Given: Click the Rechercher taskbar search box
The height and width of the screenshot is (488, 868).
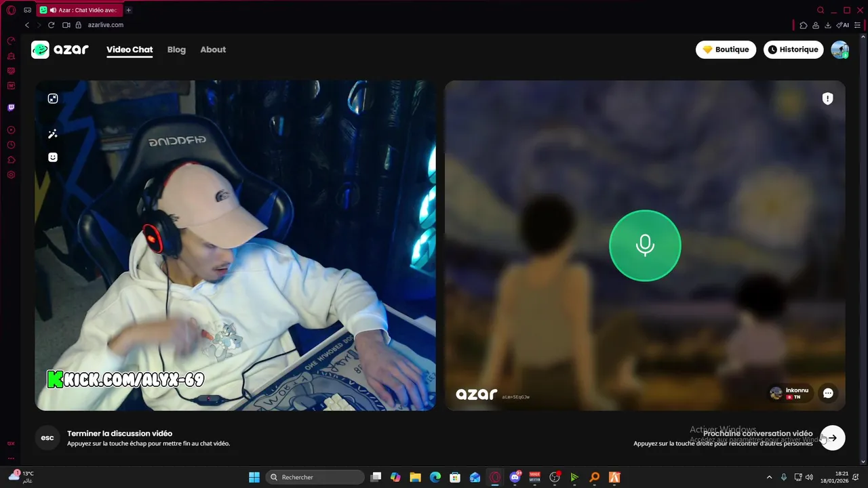Looking at the screenshot, I should (315, 477).
